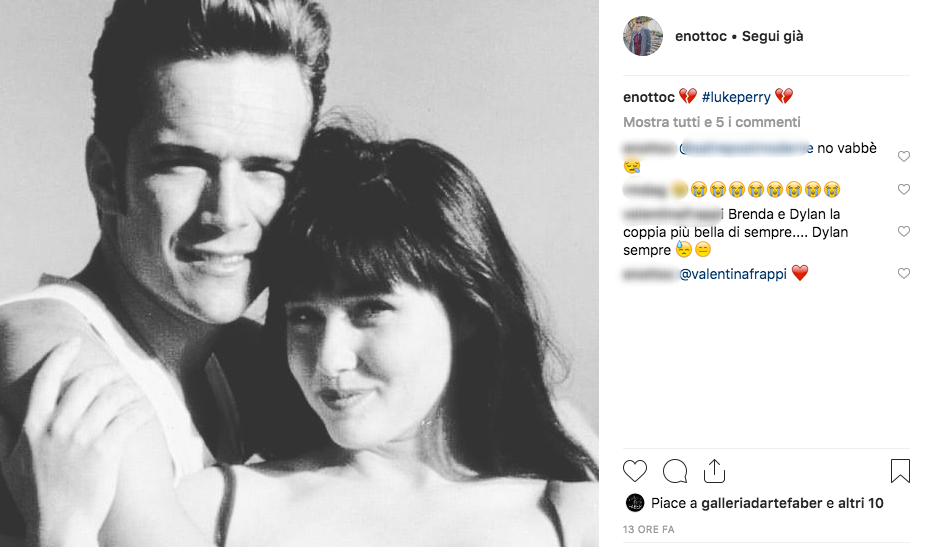The width and height of the screenshot is (929, 547).
Task: Like the post with heart icon
Action: (x=635, y=471)
